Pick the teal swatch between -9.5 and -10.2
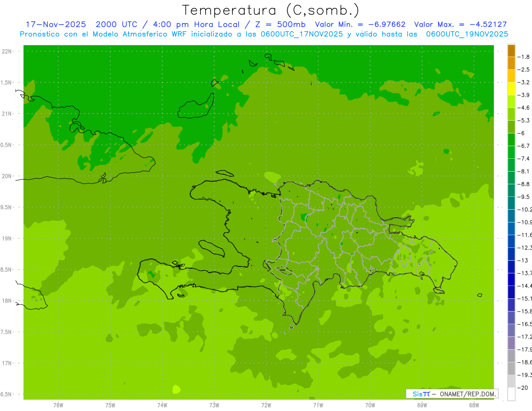Image resolution: width=532 pixels, height=411 pixels. tap(511, 203)
